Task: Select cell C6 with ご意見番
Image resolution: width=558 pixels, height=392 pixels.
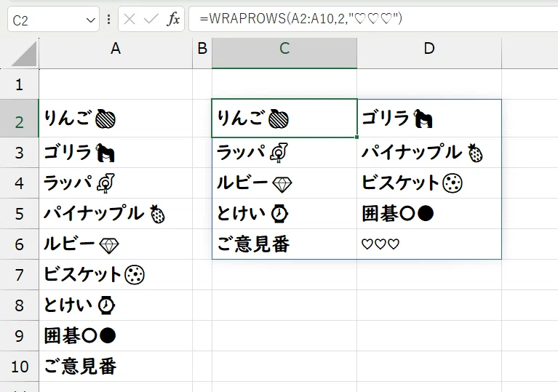Action: pyautogui.click(x=284, y=244)
